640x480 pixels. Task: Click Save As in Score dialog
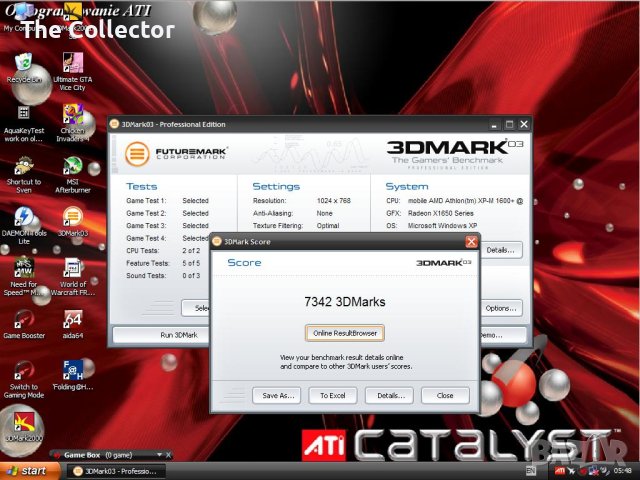click(x=276, y=396)
